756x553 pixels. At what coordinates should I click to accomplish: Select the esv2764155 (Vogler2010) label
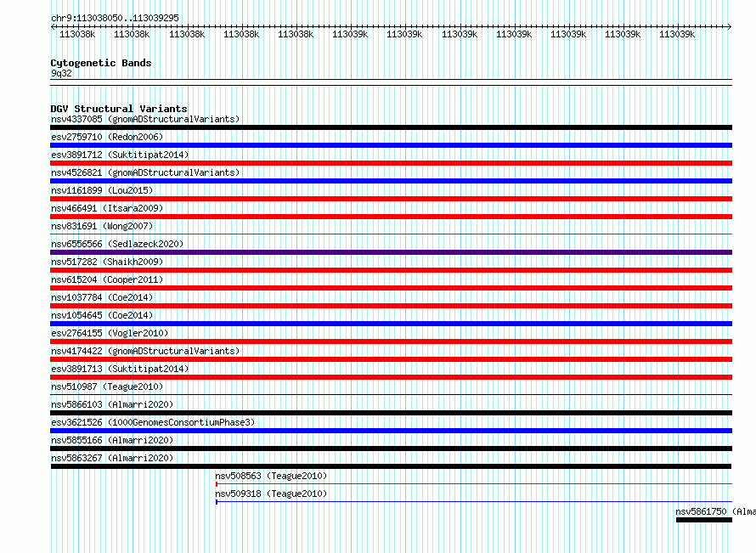click(x=110, y=333)
